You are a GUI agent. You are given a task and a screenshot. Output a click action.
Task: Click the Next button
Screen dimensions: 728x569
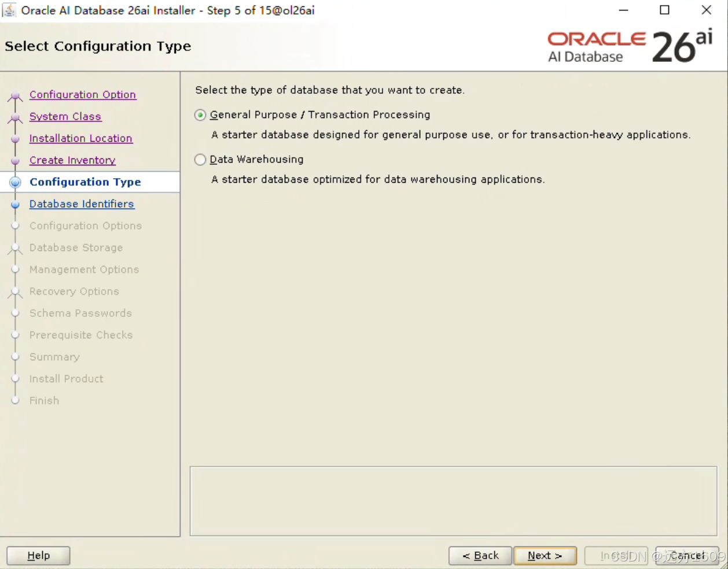point(545,556)
